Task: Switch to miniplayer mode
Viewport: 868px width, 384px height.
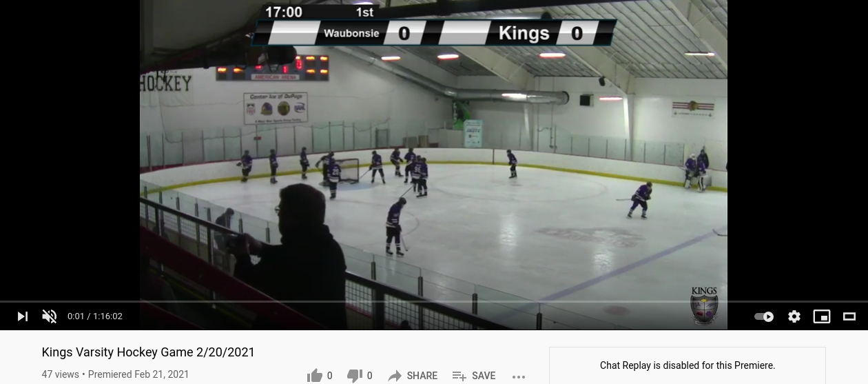Action: pyautogui.click(x=822, y=316)
